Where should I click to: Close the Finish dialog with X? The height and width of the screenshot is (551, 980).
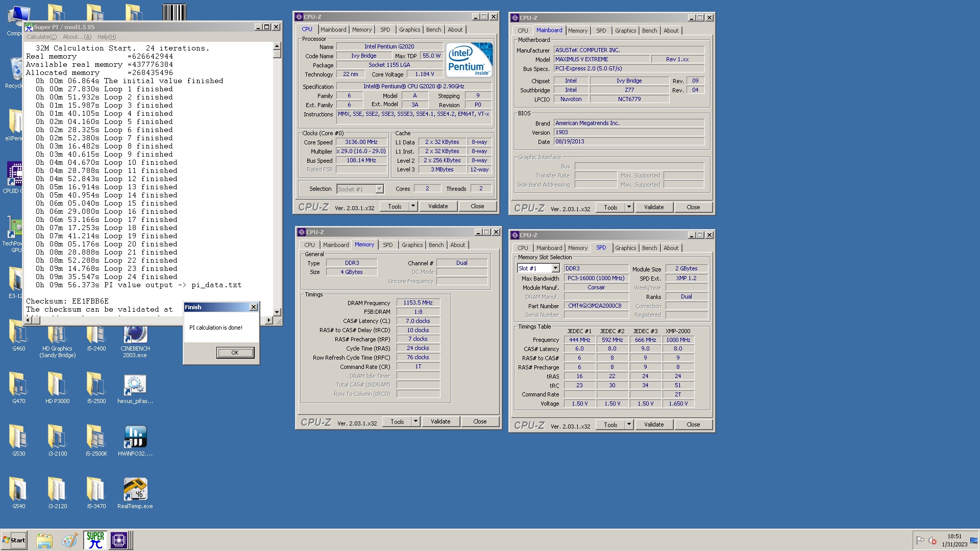[x=253, y=307]
